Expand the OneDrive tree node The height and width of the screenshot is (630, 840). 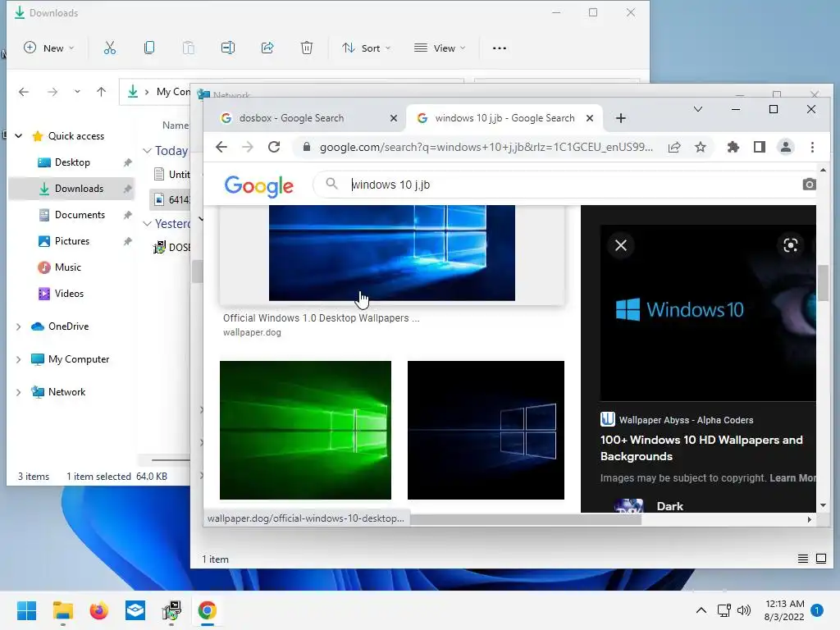click(x=19, y=326)
